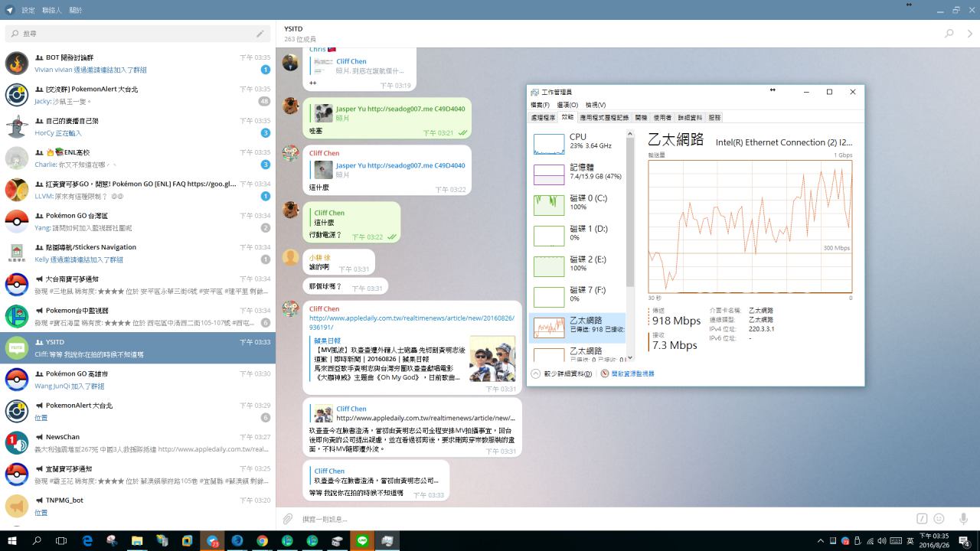Switch to the 處理程序 tab in Task Manager

(x=543, y=118)
